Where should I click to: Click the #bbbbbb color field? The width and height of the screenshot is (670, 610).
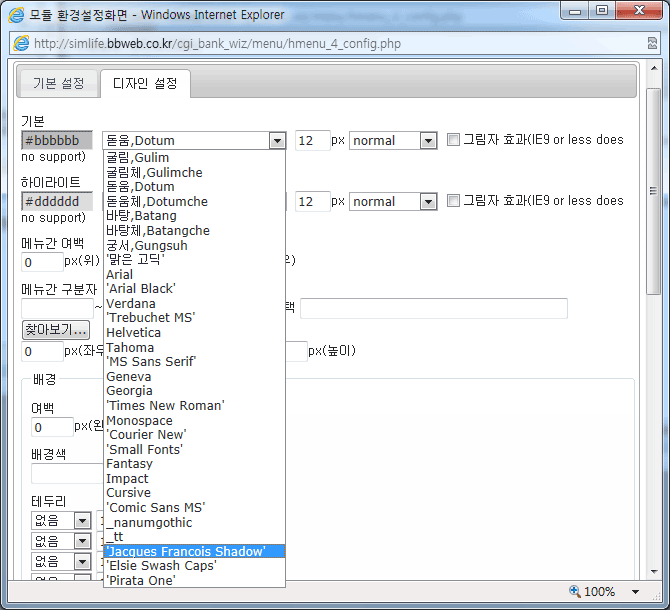click(57, 140)
